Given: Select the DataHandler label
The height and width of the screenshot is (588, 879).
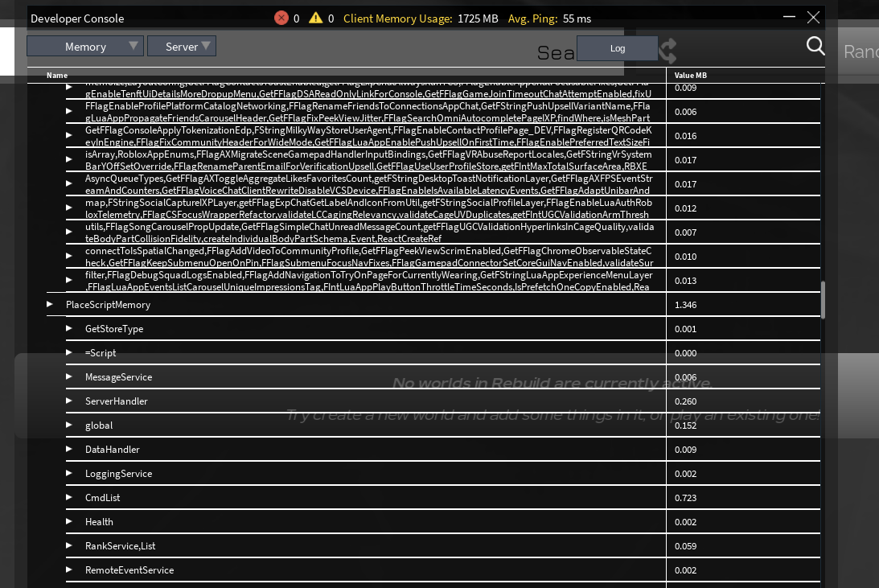Looking at the screenshot, I should tap(112, 449).
